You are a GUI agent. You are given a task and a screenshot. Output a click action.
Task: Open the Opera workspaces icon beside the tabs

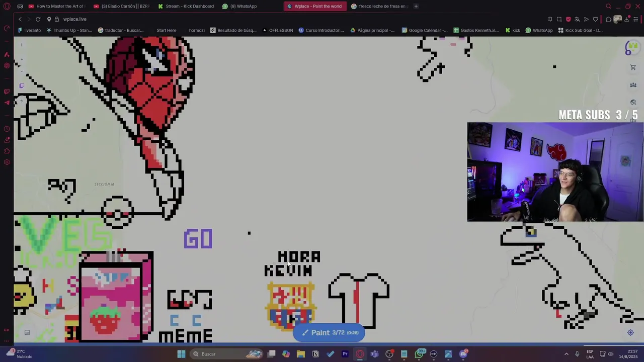coord(20,6)
